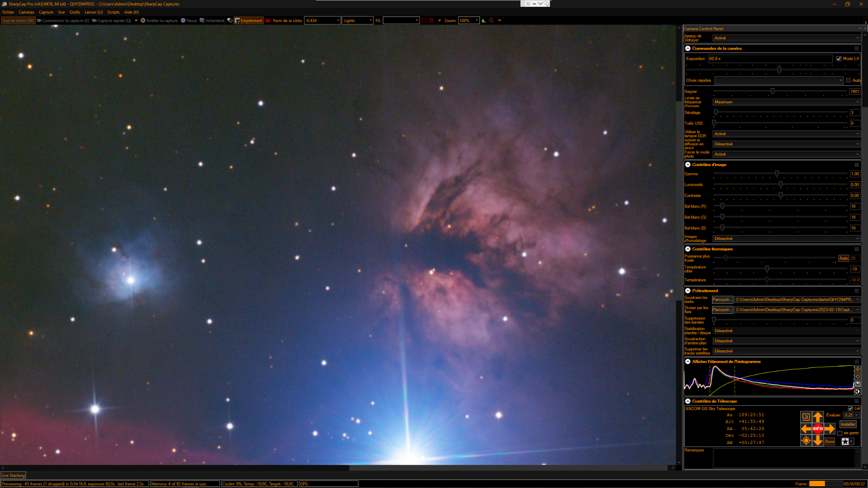This screenshot has height=488, width=868.
Task: Open the Images d'horodatage dropdown
Action: 787,238
